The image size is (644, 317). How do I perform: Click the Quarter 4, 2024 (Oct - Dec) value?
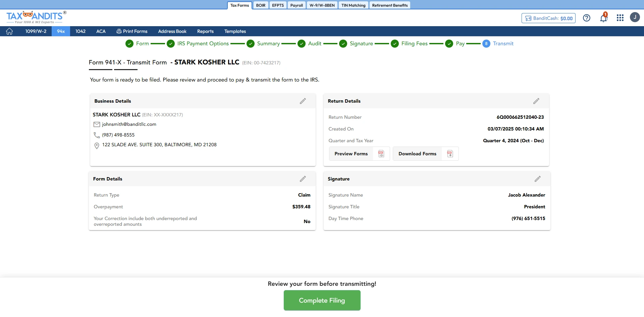(x=514, y=141)
